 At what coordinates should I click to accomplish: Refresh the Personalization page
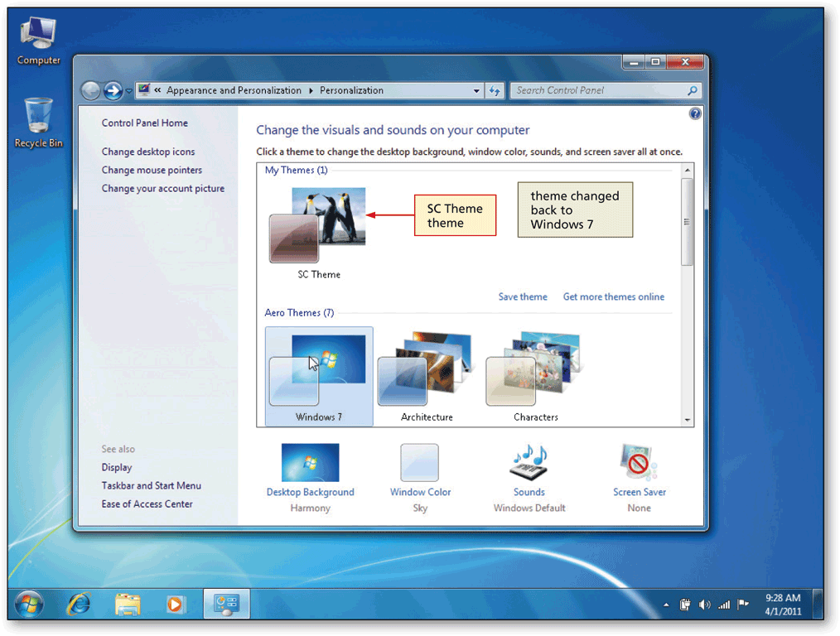point(495,91)
